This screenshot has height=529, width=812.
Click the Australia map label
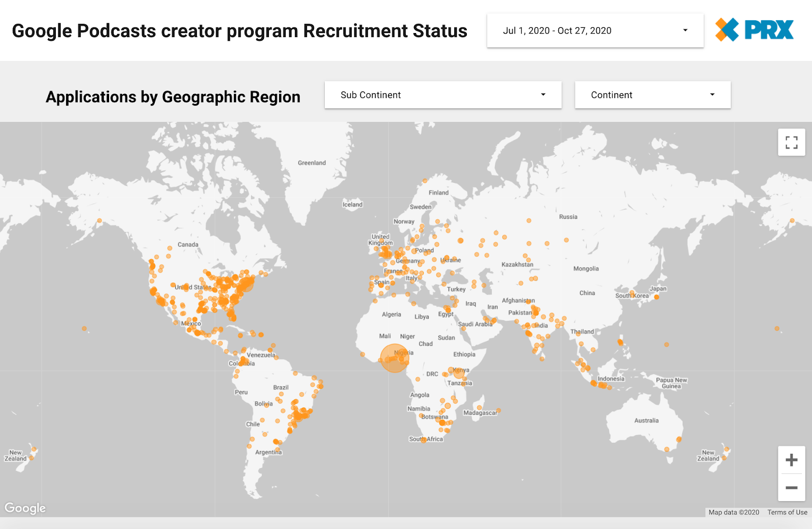[647, 420]
